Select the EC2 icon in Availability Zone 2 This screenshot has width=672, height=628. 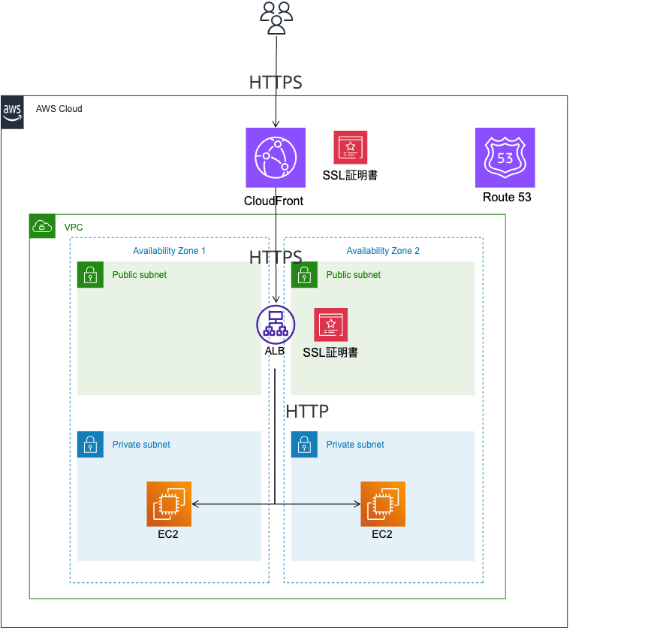pos(383,504)
